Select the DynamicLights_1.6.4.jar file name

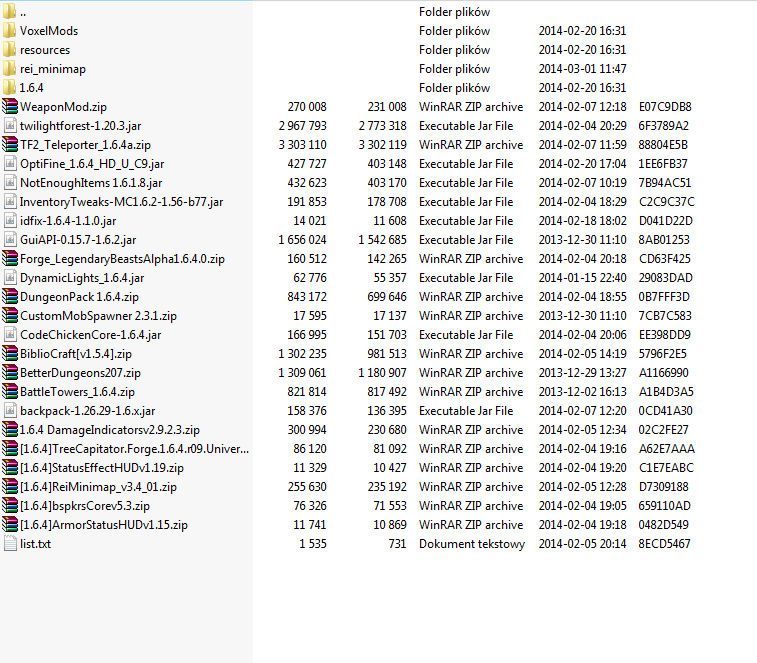pos(82,278)
